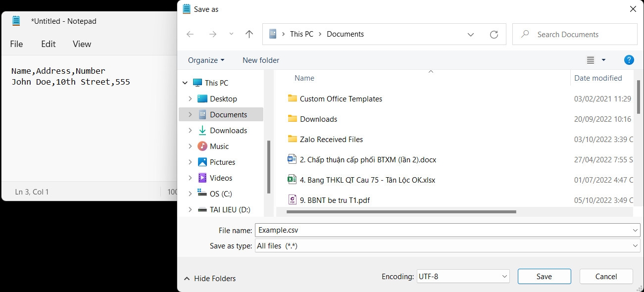Viewport: 644px width, 292px height.
Task: Click the Save as dialog title icon
Action: click(186, 9)
